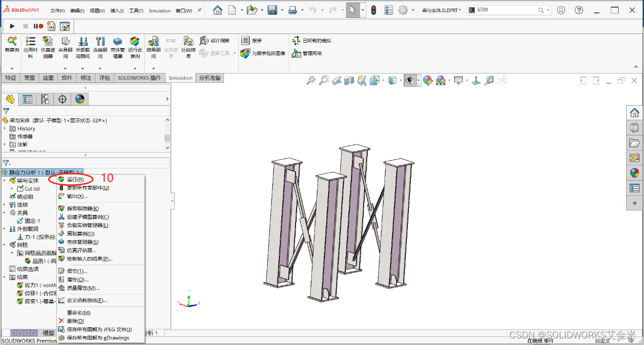Click the Stop button in the macro toolbar
The width and height of the screenshot is (644, 345).
coord(25,26)
